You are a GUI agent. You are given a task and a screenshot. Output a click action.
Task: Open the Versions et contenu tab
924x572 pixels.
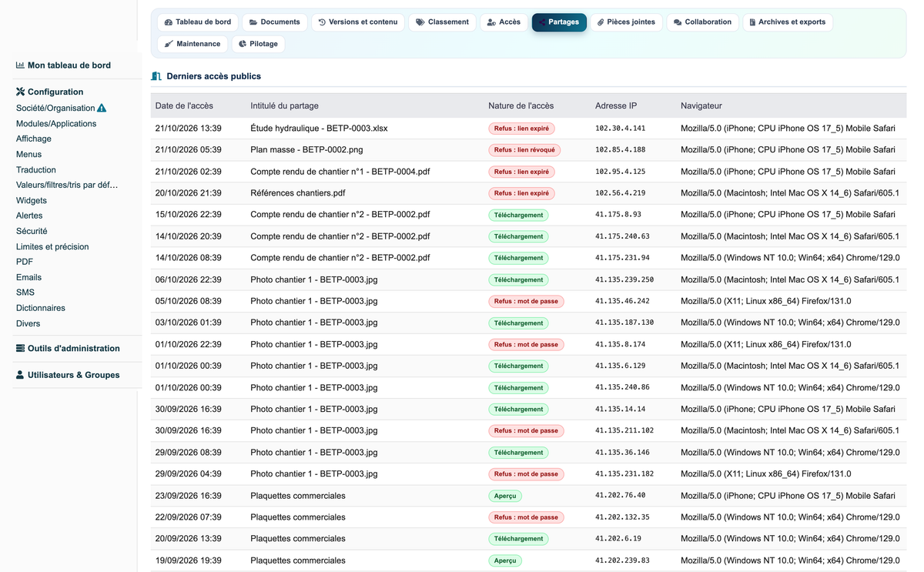[x=358, y=22]
